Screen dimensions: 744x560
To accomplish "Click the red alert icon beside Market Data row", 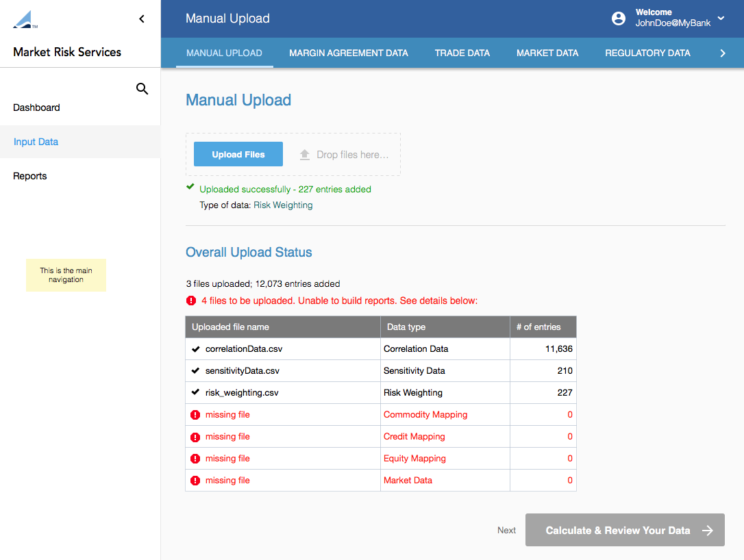I will (x=195, y=481).
